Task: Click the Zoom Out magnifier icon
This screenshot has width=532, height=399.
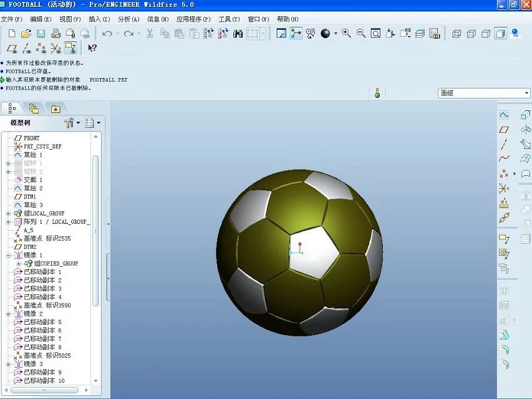Action: 361,33
